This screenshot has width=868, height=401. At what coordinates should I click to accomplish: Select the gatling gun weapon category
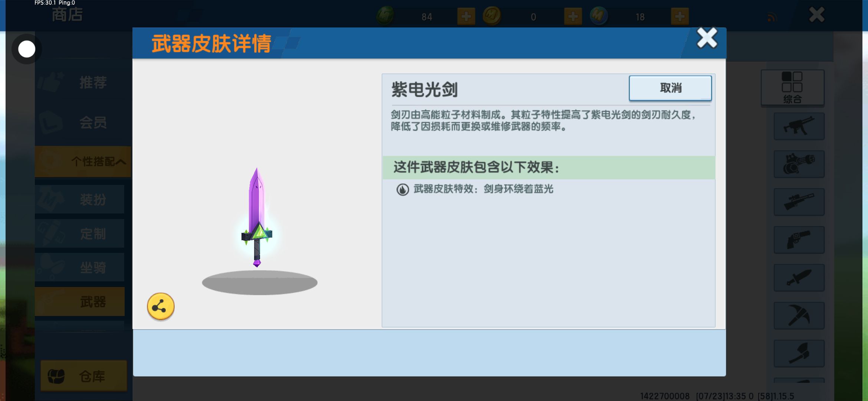(x=799, y=164)
